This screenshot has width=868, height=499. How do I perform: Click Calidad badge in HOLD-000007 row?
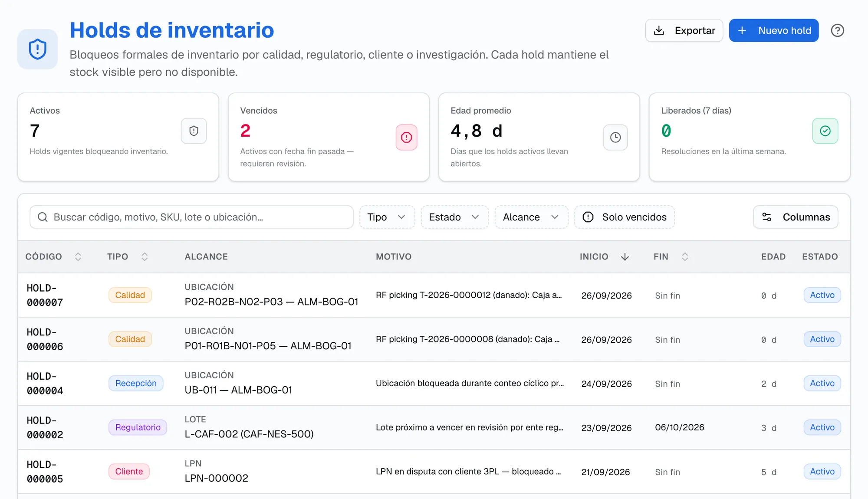130,295
